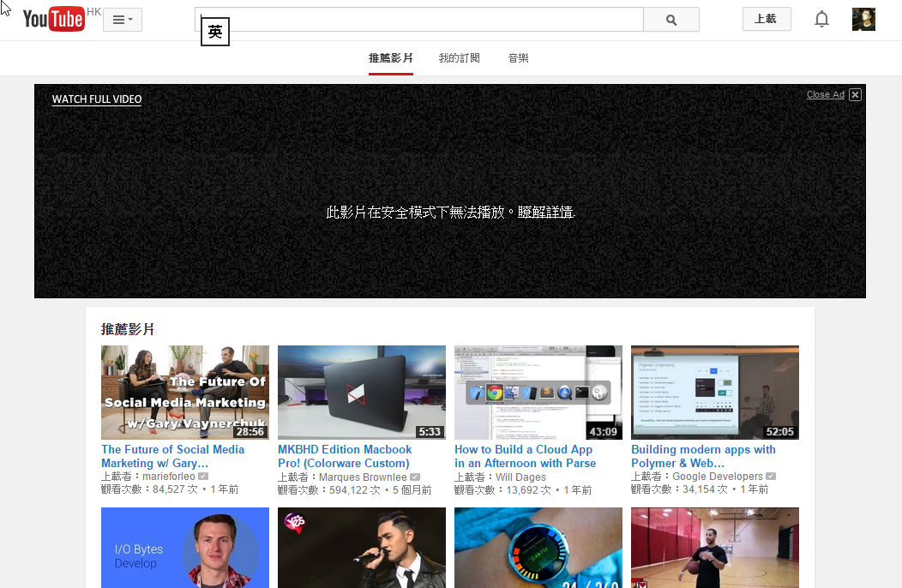This screenshot has height=588, width=902.
Task: Click the 28:56 duration badge
Action: [x=250, y=431]
